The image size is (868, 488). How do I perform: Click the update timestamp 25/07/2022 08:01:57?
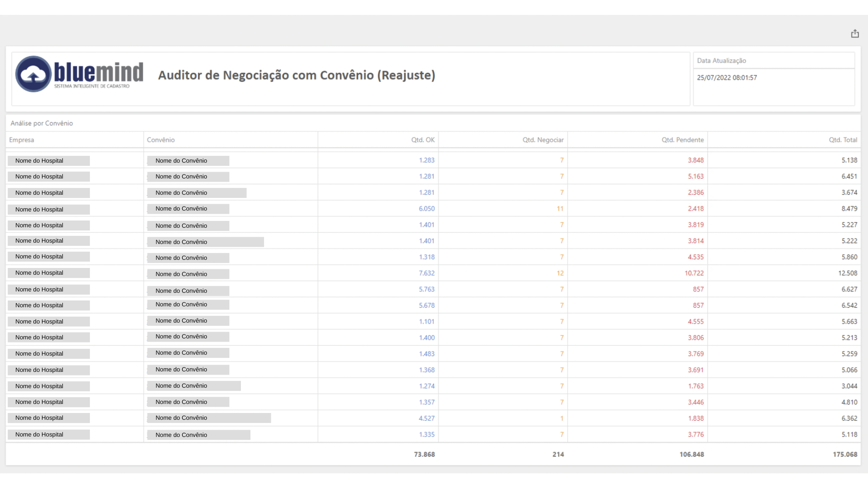click(726, 78)
